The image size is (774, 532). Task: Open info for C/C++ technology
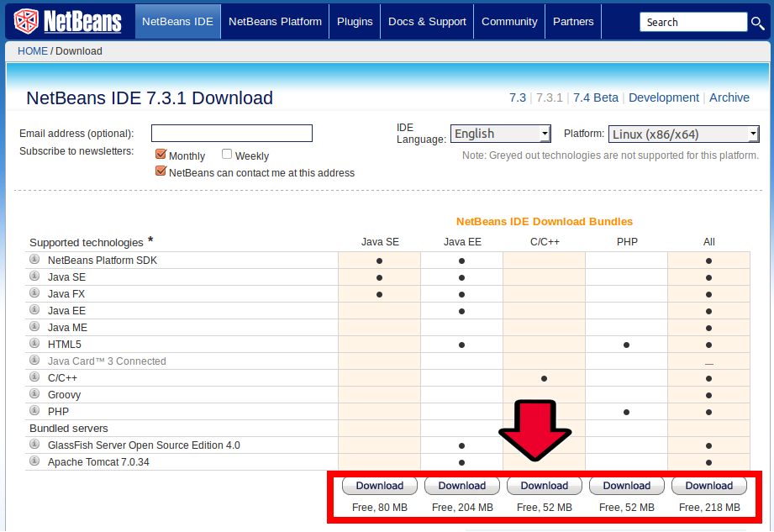click(x=34, y=377)
